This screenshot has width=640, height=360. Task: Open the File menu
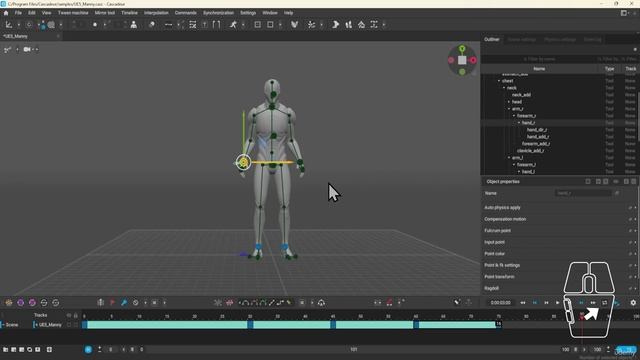point(18,13)
